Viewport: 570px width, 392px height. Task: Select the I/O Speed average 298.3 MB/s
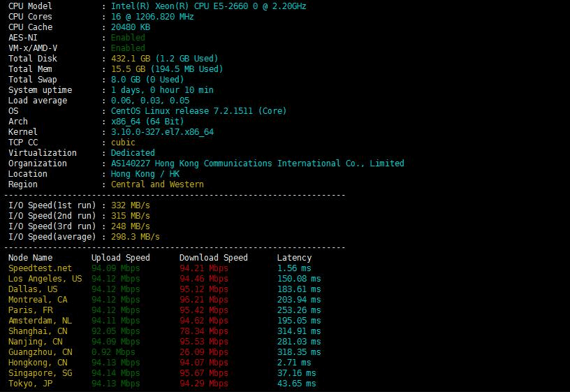tap(135, 237)
